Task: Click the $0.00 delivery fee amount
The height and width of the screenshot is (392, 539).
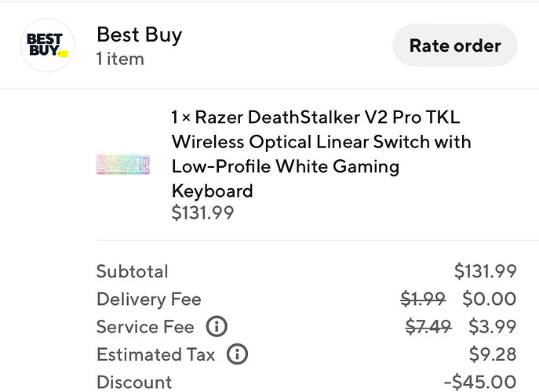Action: pos(489,299)
